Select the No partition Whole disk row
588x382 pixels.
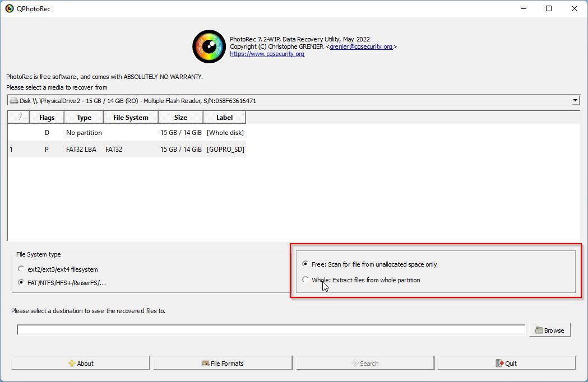127,133
